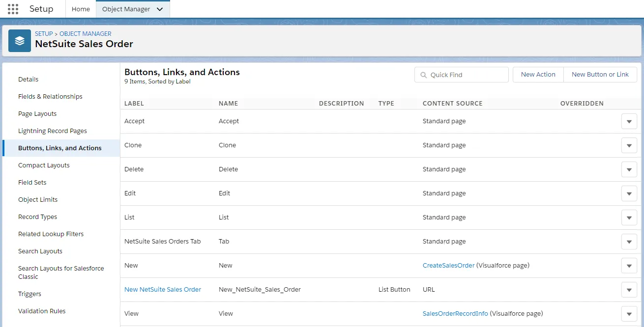The width and height of the screenshot is (644, 327).
Task: Open the row action menu for List
Action: pos(629,218)
